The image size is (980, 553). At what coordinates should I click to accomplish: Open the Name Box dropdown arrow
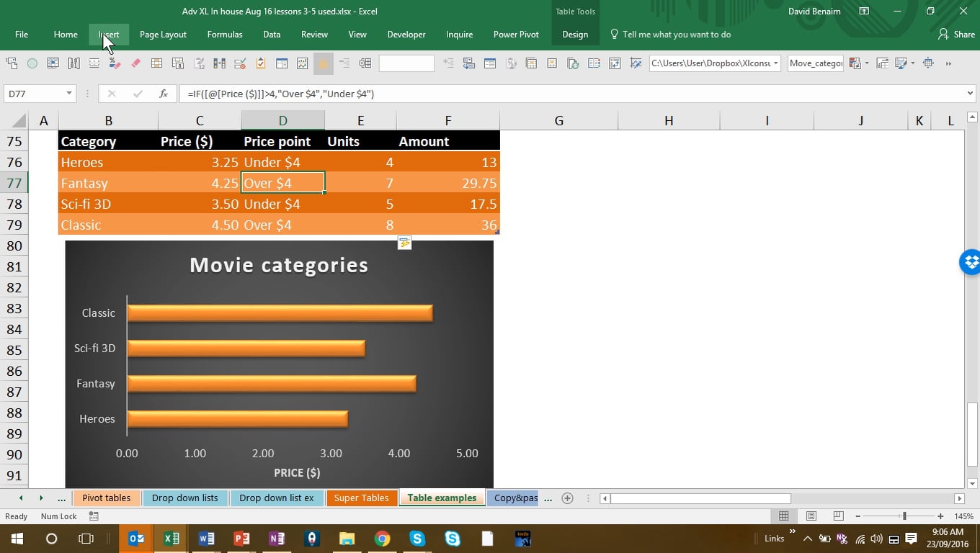coord(69,94)
